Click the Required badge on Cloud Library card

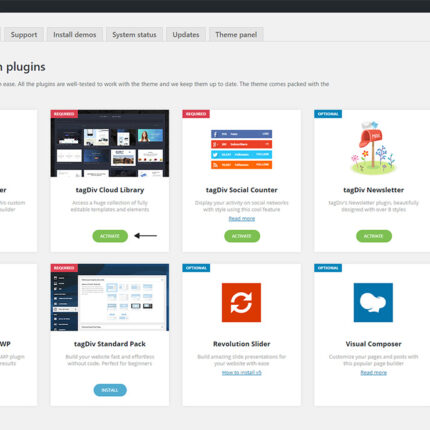tap(64, 114)
